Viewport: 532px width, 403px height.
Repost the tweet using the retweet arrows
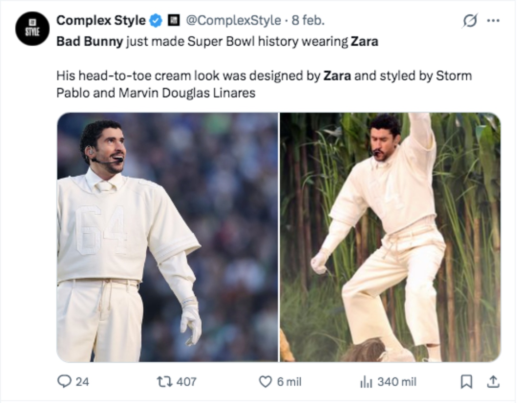[x=165, y=381]
